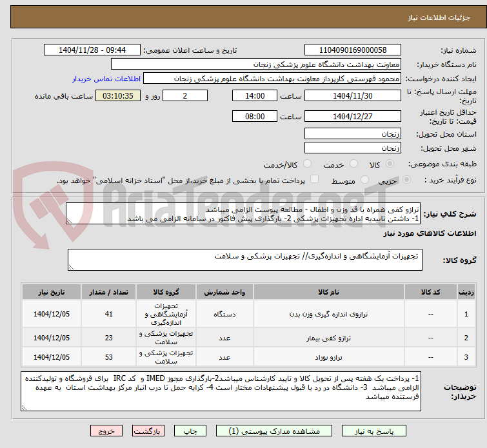Click the ردیف column header
The image size is (487, 448).
point(466,292)
